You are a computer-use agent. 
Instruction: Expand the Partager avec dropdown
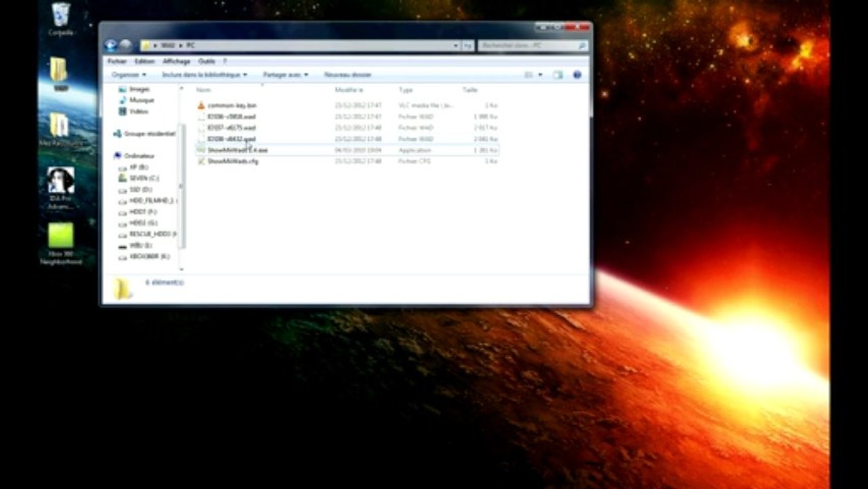(x=285, y=75)
